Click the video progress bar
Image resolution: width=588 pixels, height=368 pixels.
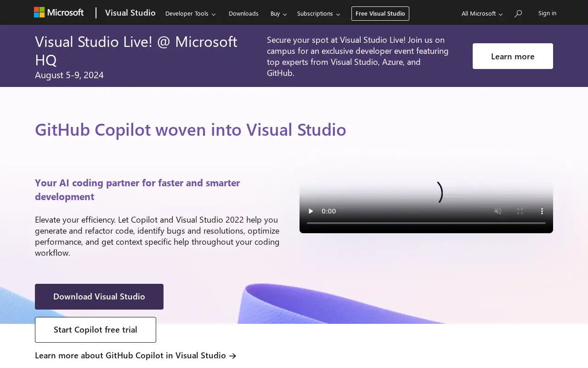[426, 223]
